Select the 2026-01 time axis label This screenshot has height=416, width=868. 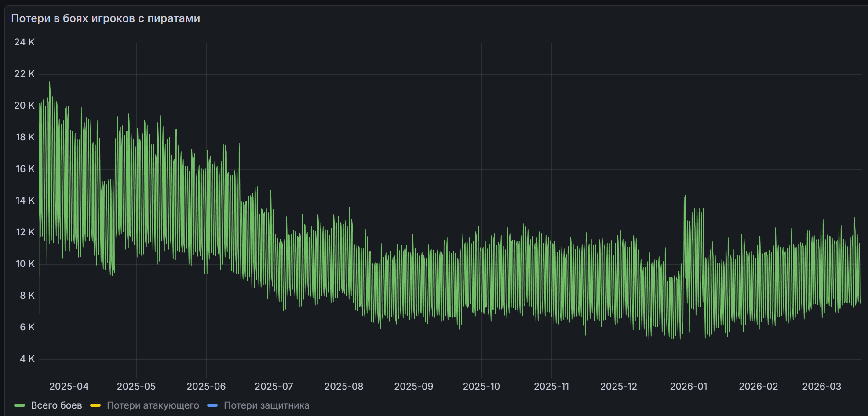689,387
